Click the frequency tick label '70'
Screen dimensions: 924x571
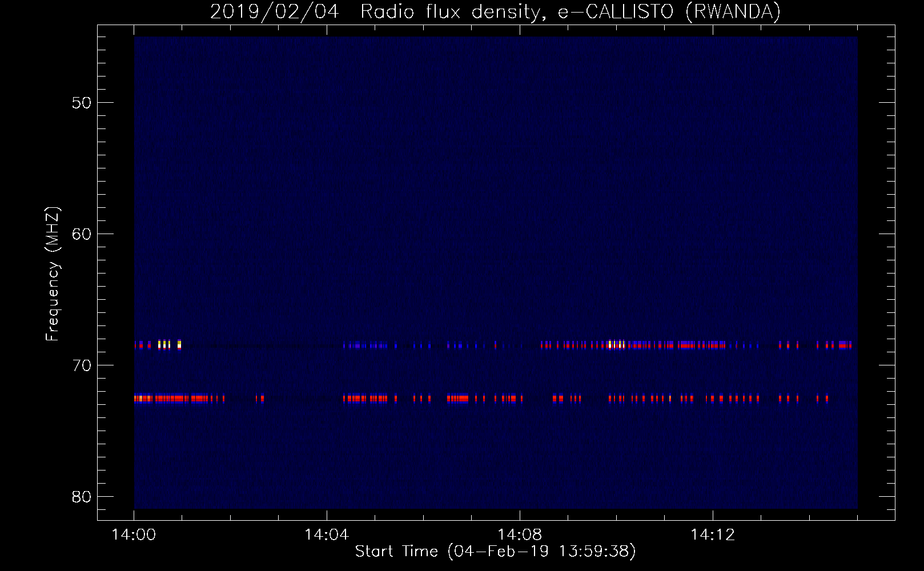82,365
